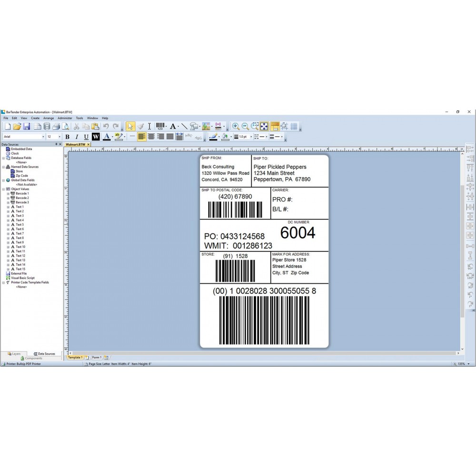Insert a picture using the image icon
The width and height of the screenshot is (476, 476).
(x=205, y=127)
